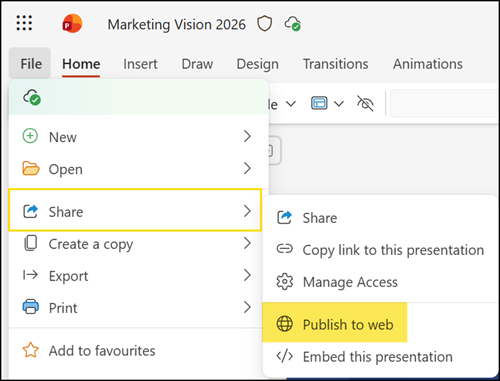The width and height of the screenshot is (500, 381).
Task: Click the PowerPoint app logo
Action: [x=72, y=23]
